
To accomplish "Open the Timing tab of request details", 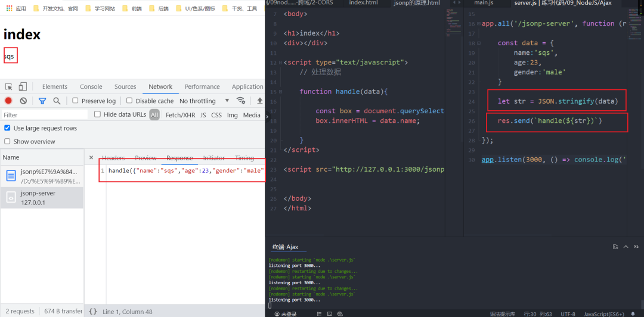I will click(x=244, y=158).
